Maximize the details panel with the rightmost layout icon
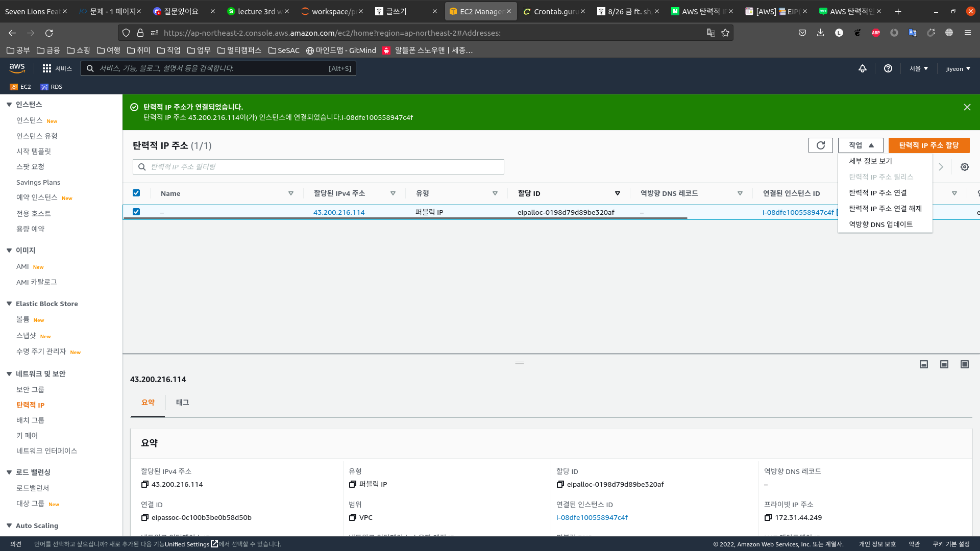 [x=964, y=364]
